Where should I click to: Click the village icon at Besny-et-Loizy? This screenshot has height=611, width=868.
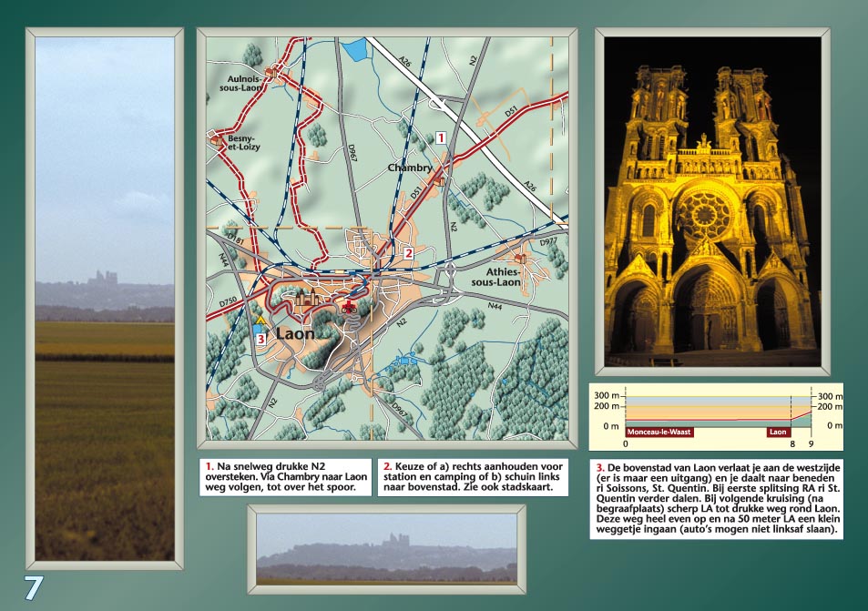[x=217, y=138]
